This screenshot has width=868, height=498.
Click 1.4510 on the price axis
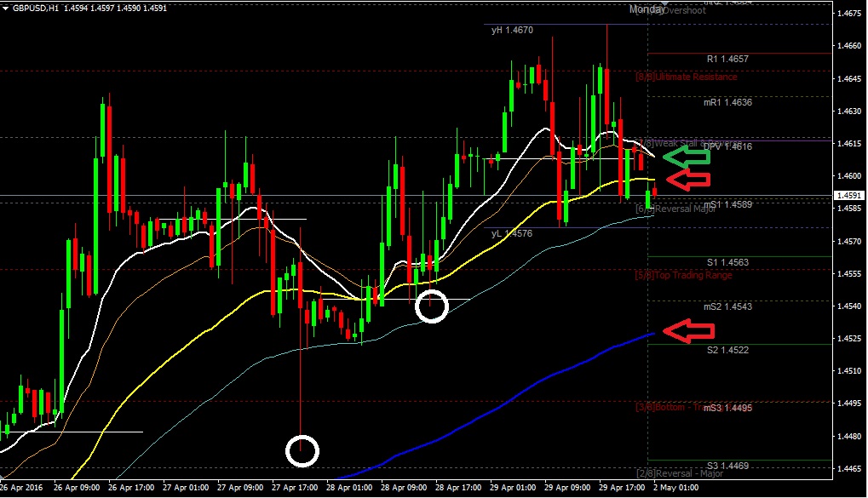click(849, 371)
